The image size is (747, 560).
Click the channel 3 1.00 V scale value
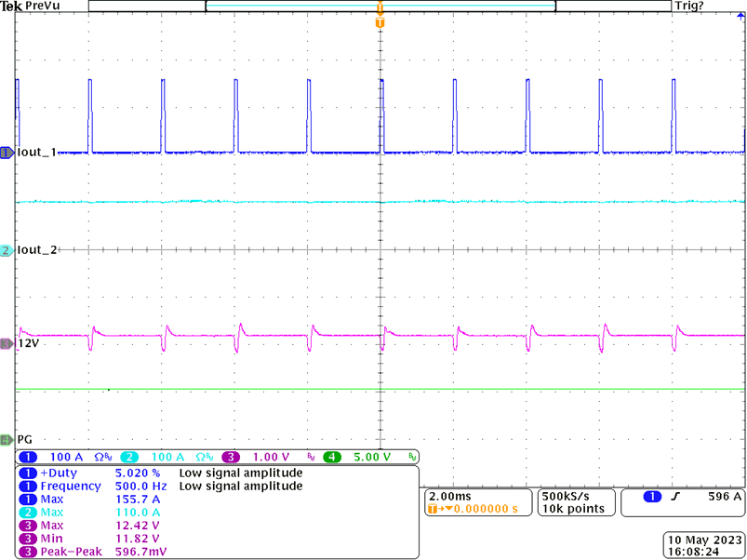click(x=271, y=457)
